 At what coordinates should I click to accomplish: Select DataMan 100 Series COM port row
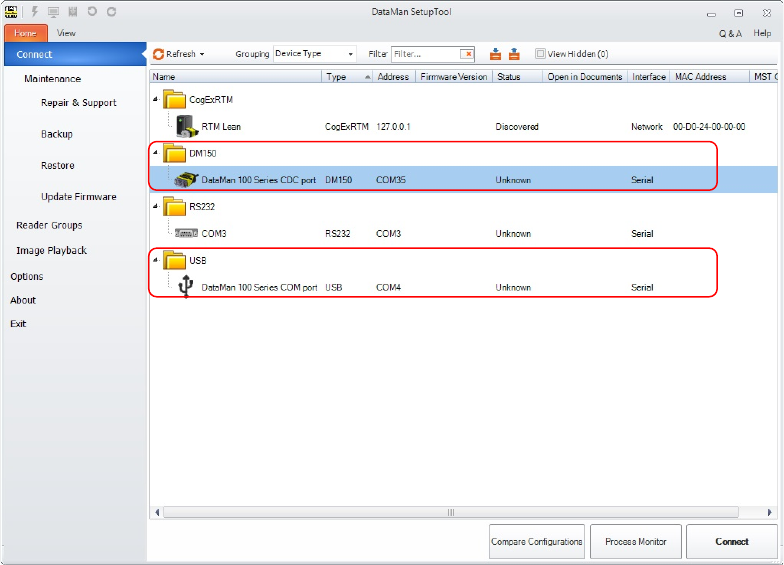coord(463,287)
